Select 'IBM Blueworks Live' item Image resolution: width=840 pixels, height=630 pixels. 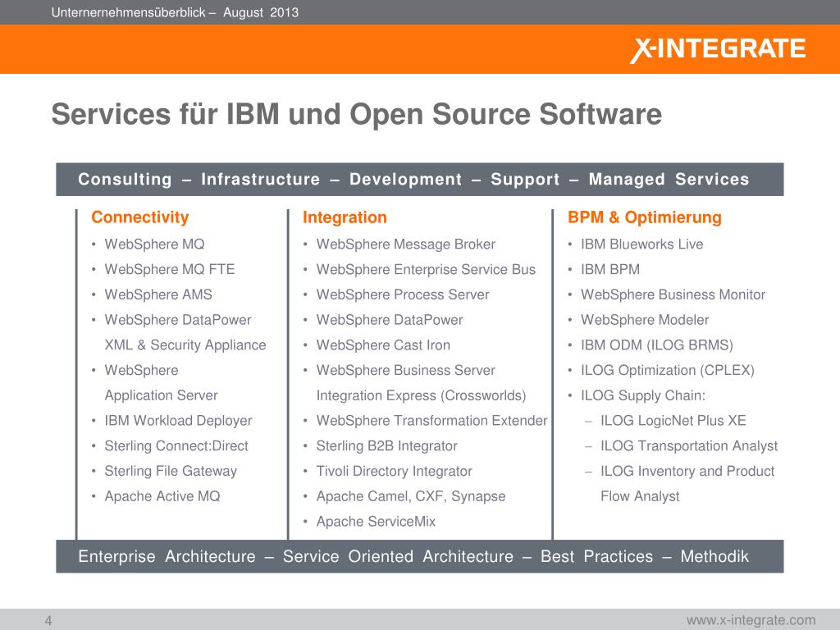click(x=641, y=244)
